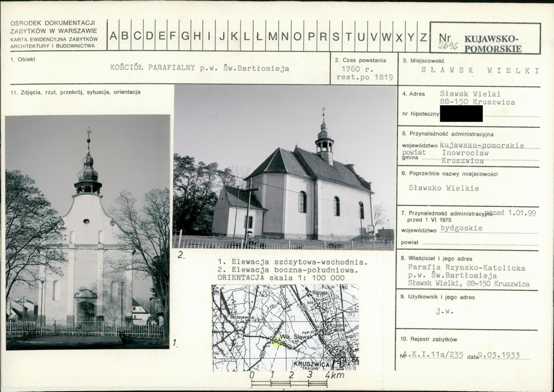554x392 pixels.
Task: Click the letter B in the alphabet index
Action: (x=125, y=36)
